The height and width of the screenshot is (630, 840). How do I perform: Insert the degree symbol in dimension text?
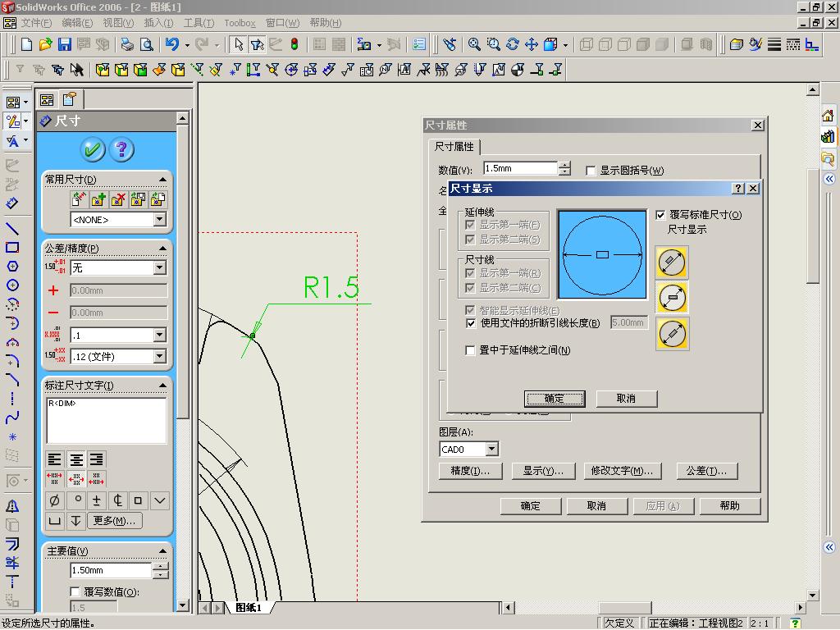[x=78, y=501]
